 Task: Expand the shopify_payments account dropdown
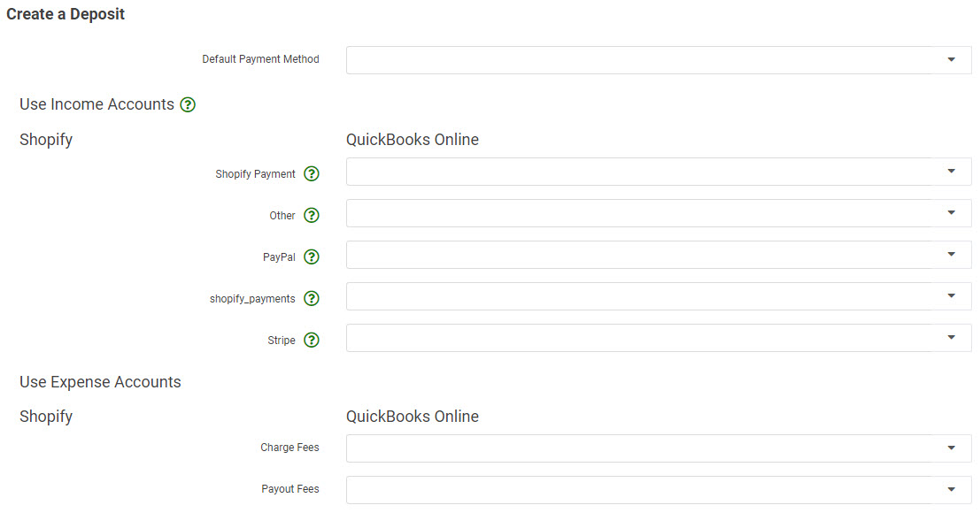[x=659, y=296]
